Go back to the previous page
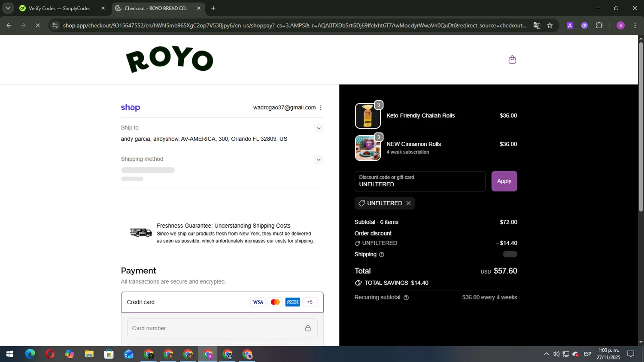The height and width of the screenshot is (362, 644). pos(9,26)
